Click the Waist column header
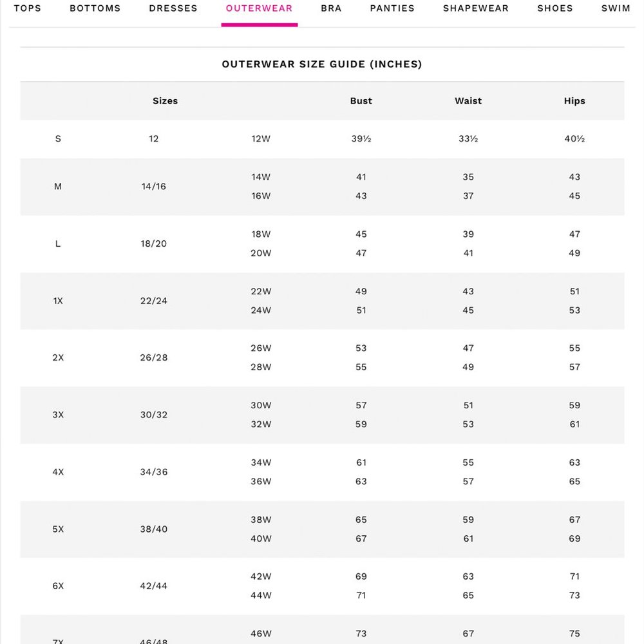This screenshot has height=644, width=644. pos(468,100)
